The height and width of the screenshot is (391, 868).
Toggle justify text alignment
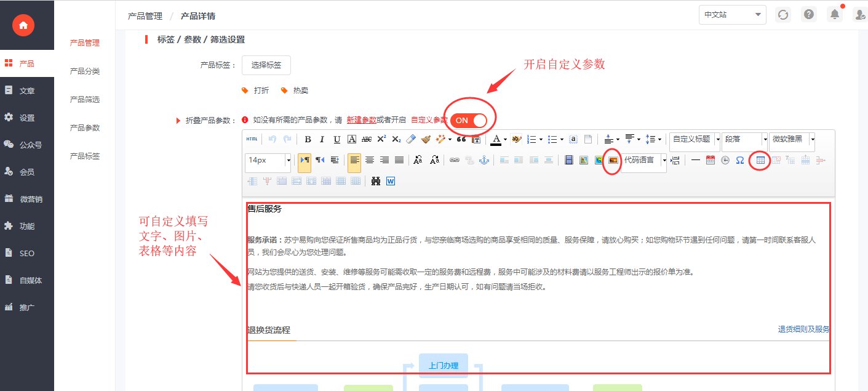tap(399, 160)
